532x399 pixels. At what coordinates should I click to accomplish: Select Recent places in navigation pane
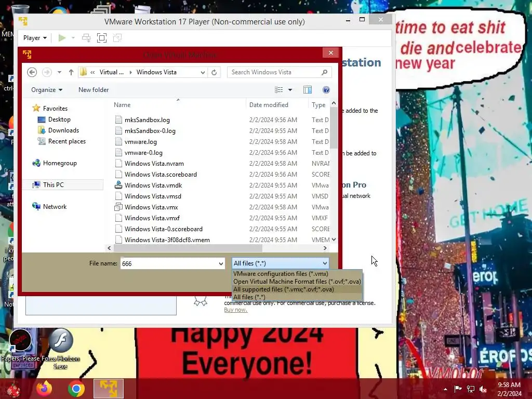click(67, 141)
